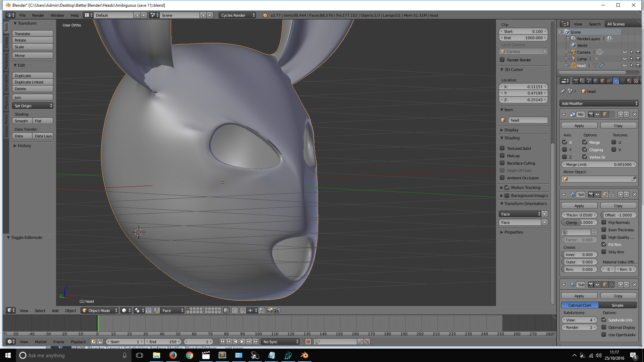Screen dimensions: 644x362
Task: Open Blender from the Windows taskbar
Action: pyautogui.click(x=305, y=355)
